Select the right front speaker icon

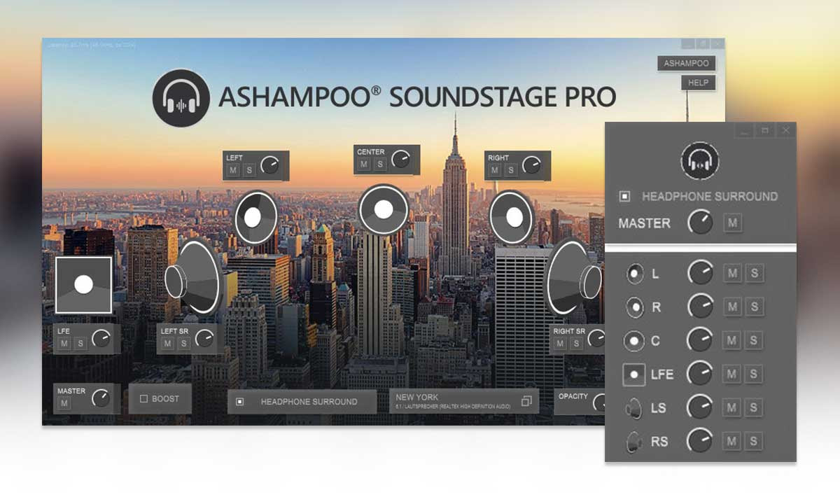click(512, 217)
